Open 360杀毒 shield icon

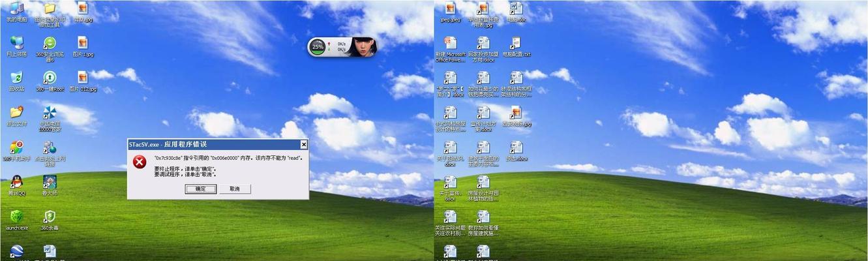50,220
